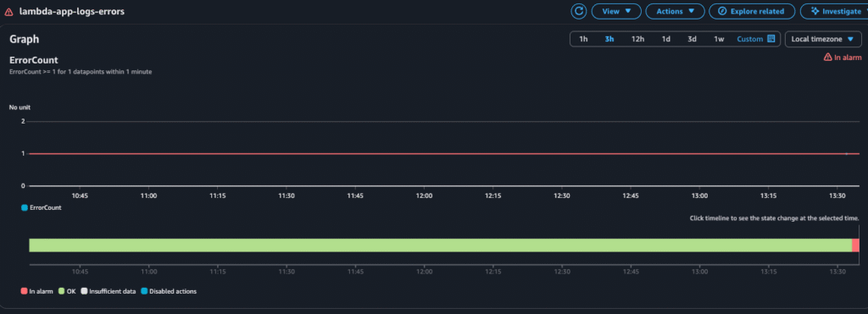Click the Explore related button
868x314 pixels.
click(752, 11)
